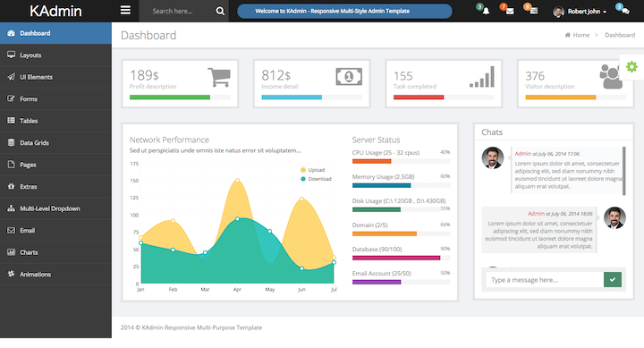Screen dimensions: 644x348
Task: Click Robert John avatar in header
Action: tap(558, 12)
